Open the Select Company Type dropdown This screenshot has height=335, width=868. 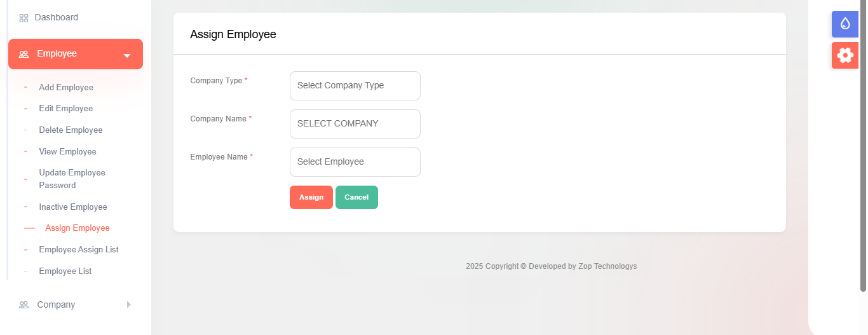click(x=355, y=86)
